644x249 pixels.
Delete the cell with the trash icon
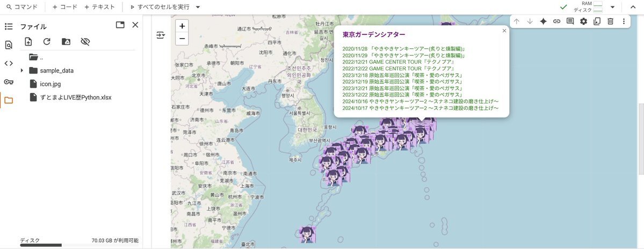(610, 21)
